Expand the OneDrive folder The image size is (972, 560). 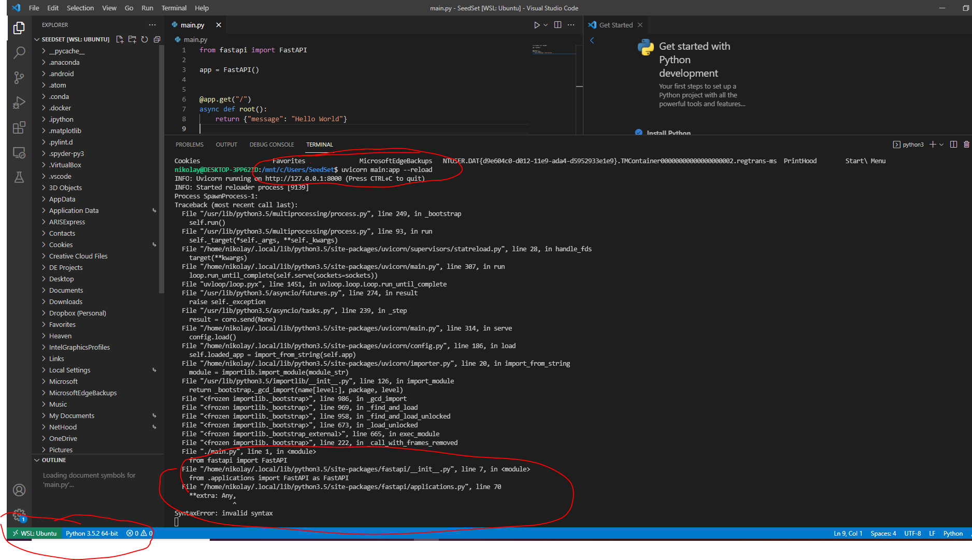63,438
